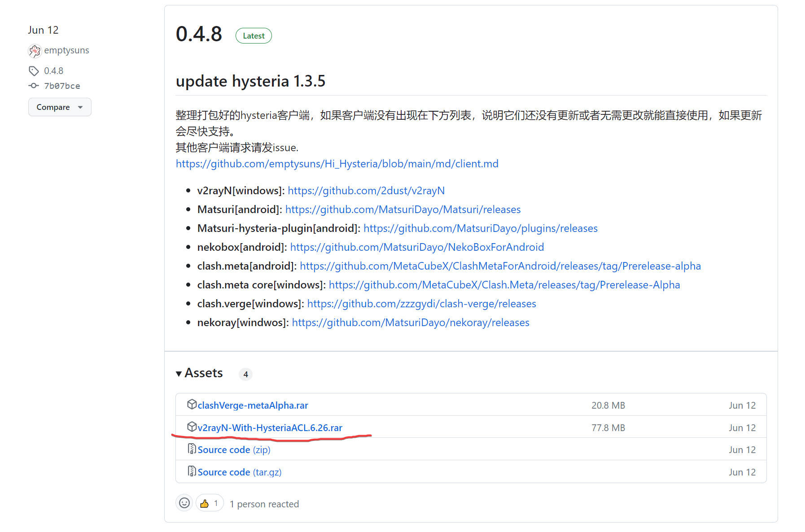
Task: Download clashVerge-metaAlpha.rar file
Action: click(253, 406)
